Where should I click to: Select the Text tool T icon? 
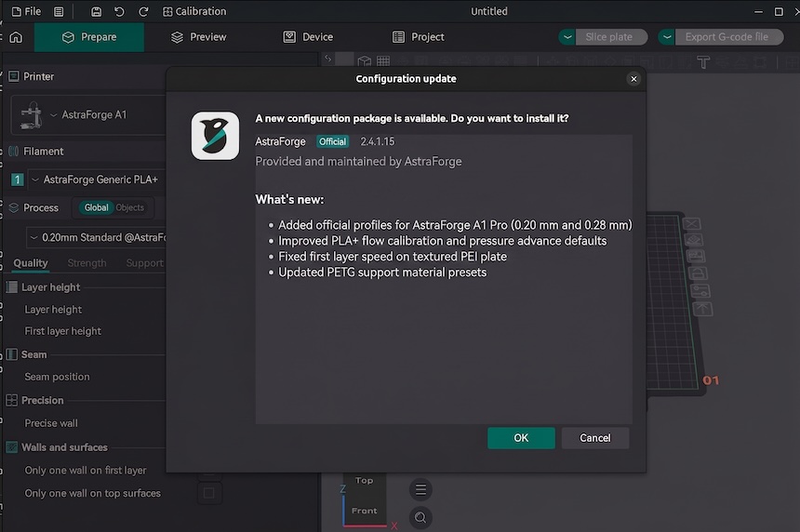click(x=703, y=62)
